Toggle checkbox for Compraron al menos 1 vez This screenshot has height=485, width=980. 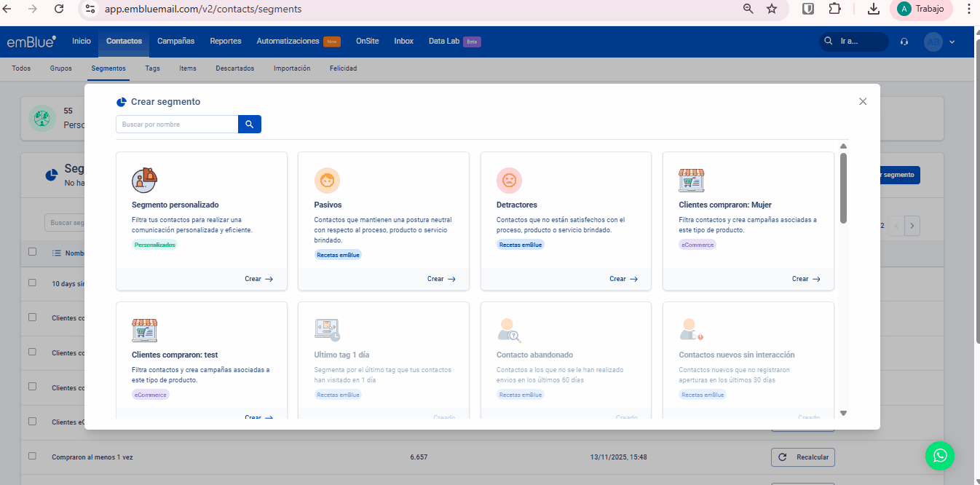32,457
